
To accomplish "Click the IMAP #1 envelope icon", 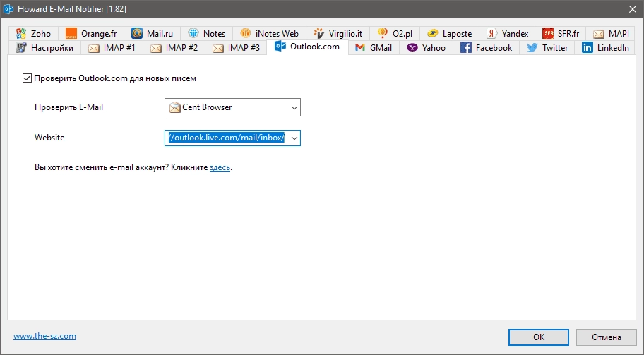I will pos(94,48).
